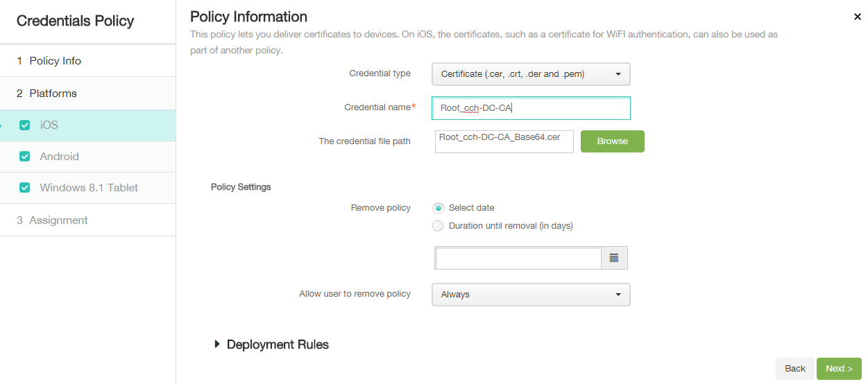
Task: Select Duration until removal radio button
Action: coord(438,226)
